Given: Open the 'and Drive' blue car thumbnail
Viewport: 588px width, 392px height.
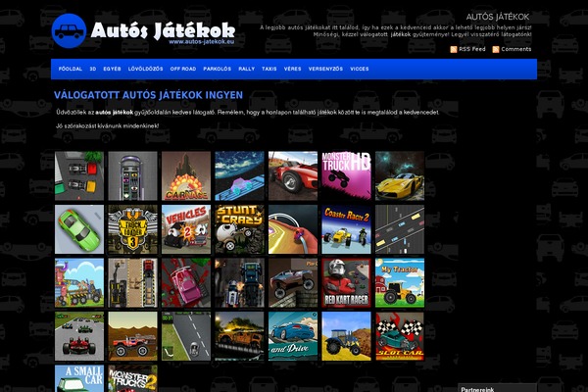Looking at the screenshot, I should tap(293, 336).
